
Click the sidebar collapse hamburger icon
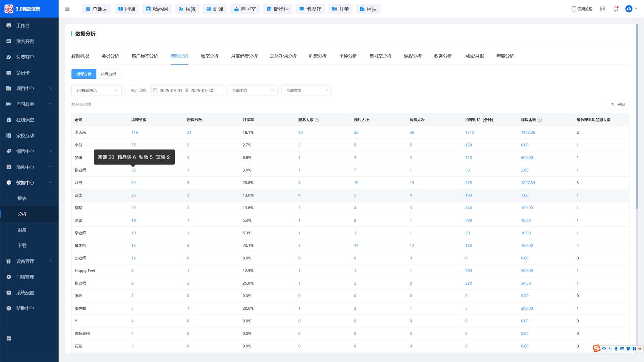67,9
